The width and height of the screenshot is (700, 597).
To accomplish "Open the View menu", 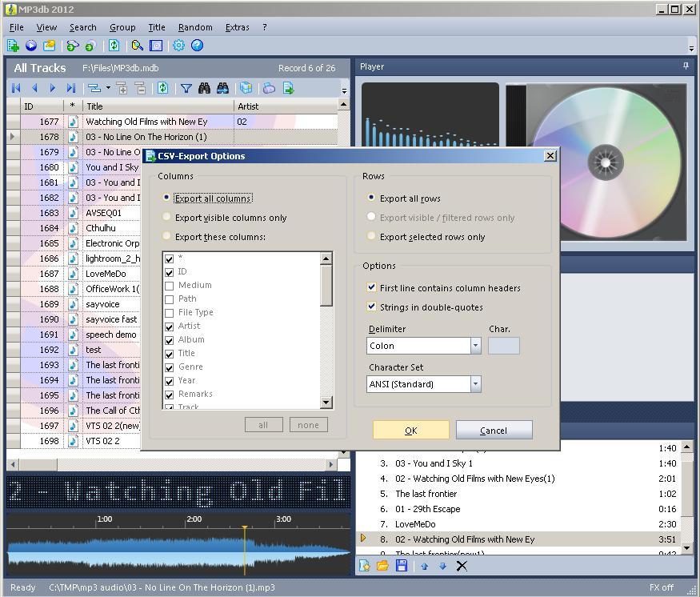I will (x=46, y=27).
